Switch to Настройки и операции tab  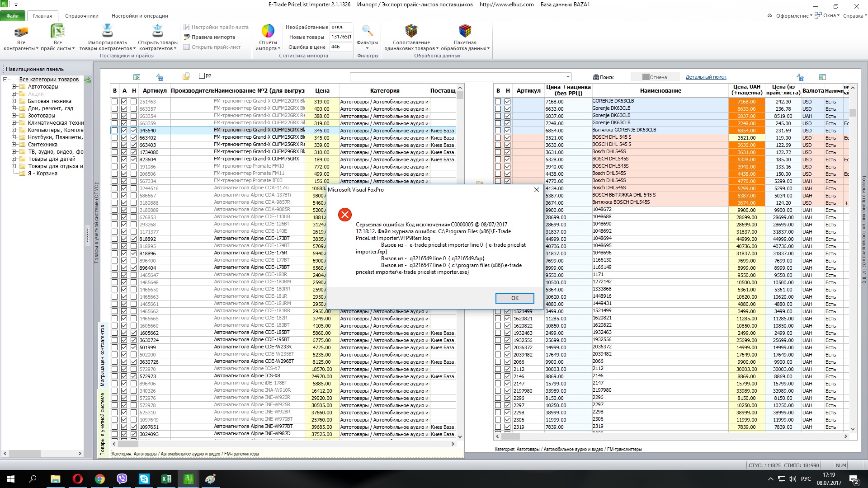pyautogui.click(x=140, y=16)
